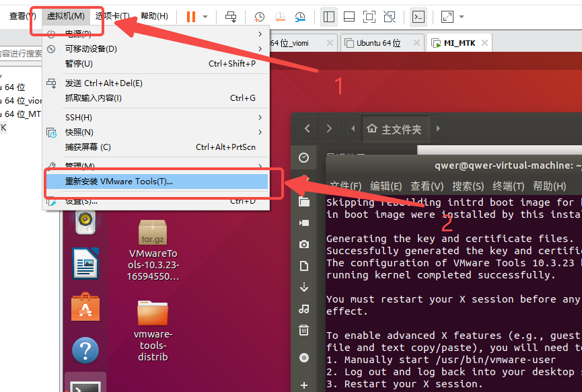The width and height of the screenshot is (582, 392).
Task: Click Other Locations plus icon in sidebar
Action: (304, 385)
